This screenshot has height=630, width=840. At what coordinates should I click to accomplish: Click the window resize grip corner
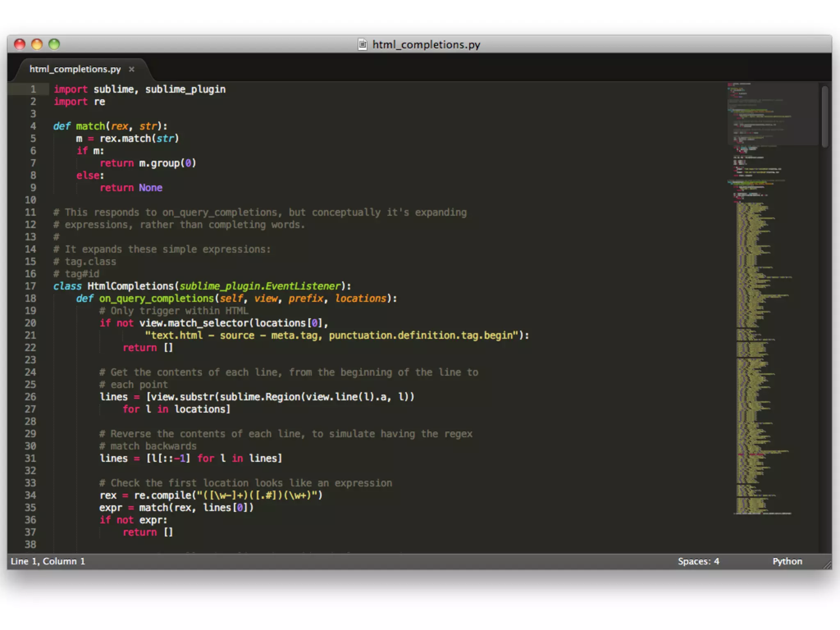pyautogui.click(x=827, y=565)
